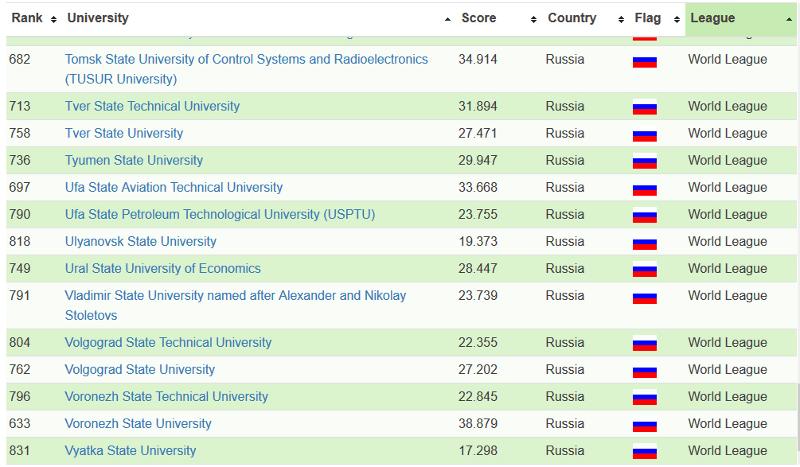
Task: Click the flag icon in the Vyatka State University row
Action: pyautogui.click(x=644, y=452)
